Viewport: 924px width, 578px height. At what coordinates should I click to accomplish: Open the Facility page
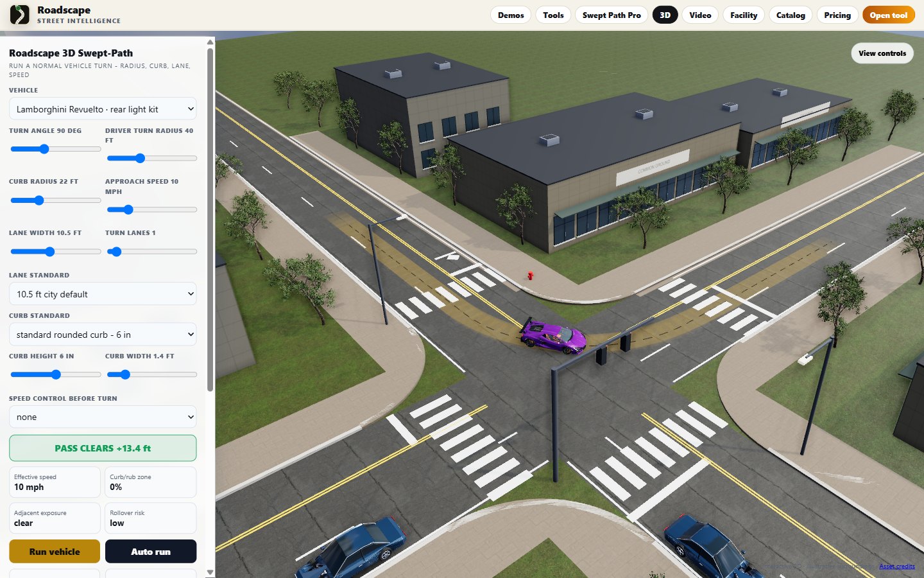[744, 15]
